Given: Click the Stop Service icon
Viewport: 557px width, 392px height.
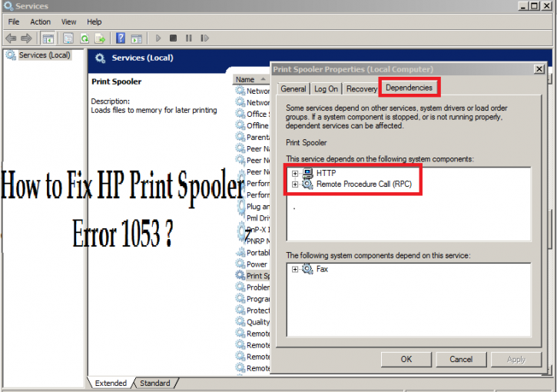Looking at the screenshot, I should [x=173, y=38].
